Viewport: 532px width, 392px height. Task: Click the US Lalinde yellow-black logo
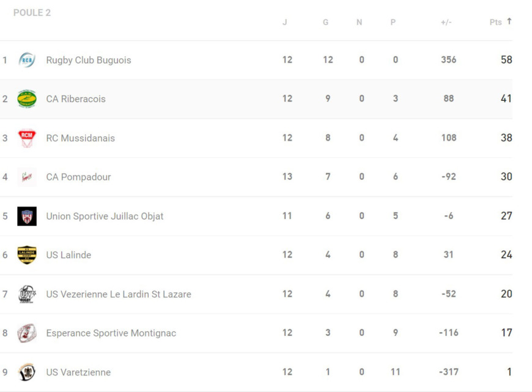27,255
